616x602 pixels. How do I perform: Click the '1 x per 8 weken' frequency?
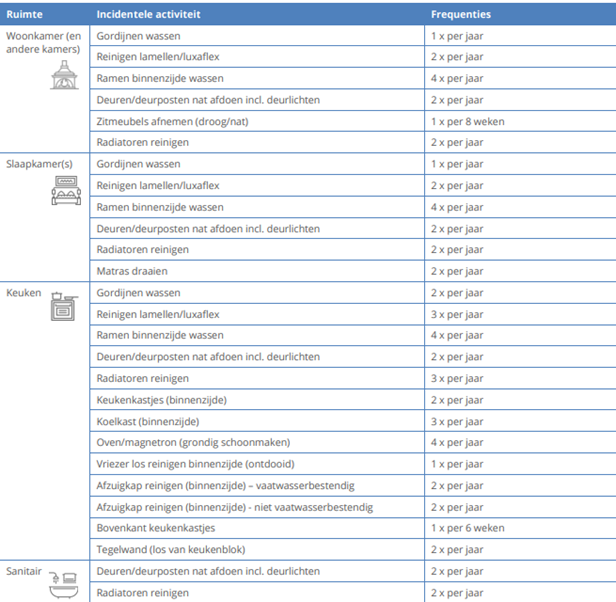[467, 121]
